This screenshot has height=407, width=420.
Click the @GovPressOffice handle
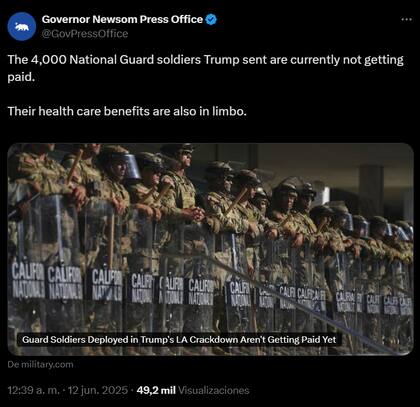click(85, 34)
